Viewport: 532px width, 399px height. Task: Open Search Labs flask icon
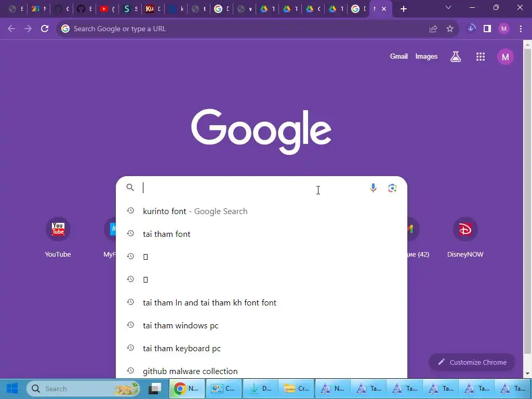(456, 57)
